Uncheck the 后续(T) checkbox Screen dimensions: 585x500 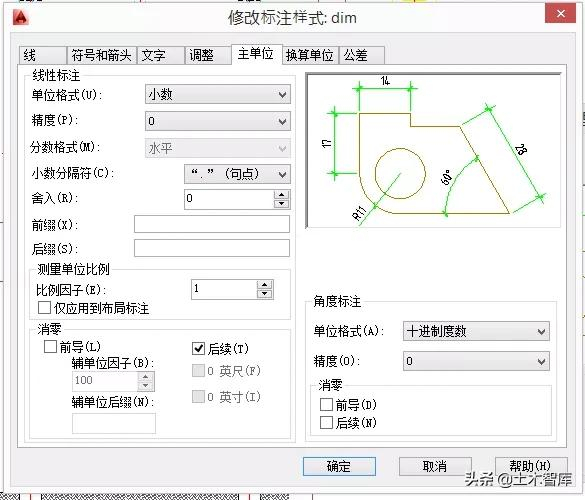pyautogui.click(x=198, y=349)
